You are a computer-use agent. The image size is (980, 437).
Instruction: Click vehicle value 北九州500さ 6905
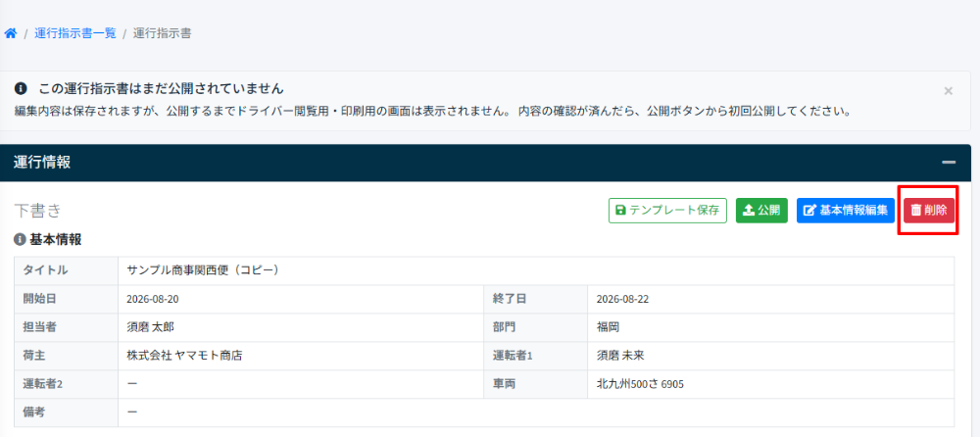click(640, 384)
